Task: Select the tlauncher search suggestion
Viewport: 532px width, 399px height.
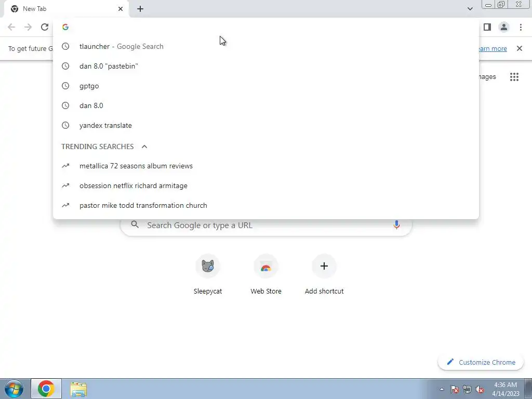Action: (x=266, y=46)
